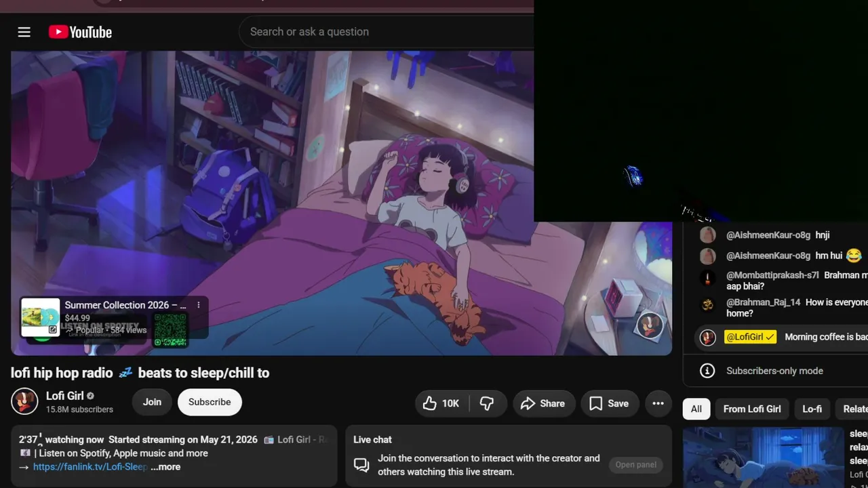This screenshot has height=488, width=868.
Task: Subscribe to the Lofi Girl channel
Action: (x=210, y=402)
